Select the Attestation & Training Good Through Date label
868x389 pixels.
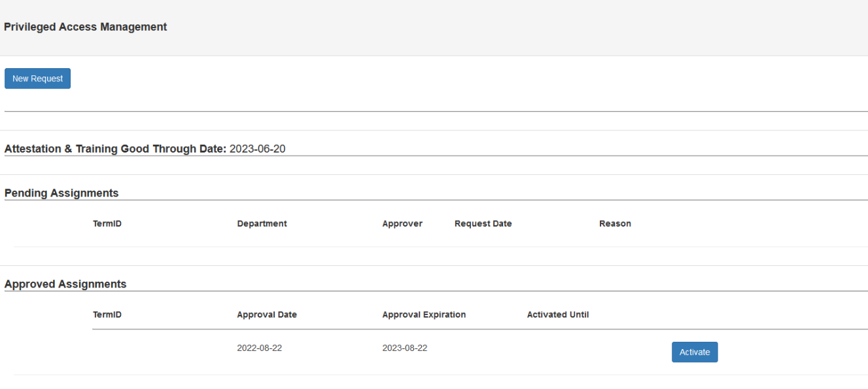[115, 149]
